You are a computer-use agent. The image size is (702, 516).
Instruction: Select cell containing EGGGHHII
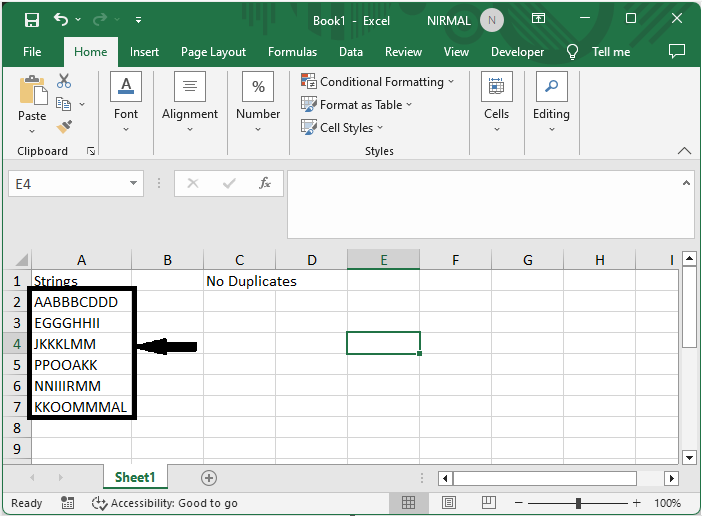[81, 323]
